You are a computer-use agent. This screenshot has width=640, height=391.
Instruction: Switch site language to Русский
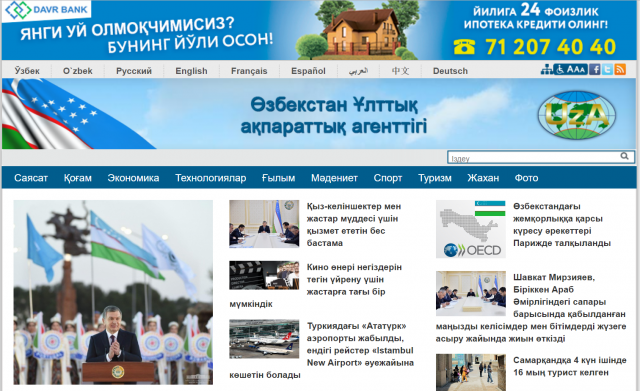[134, 71]
